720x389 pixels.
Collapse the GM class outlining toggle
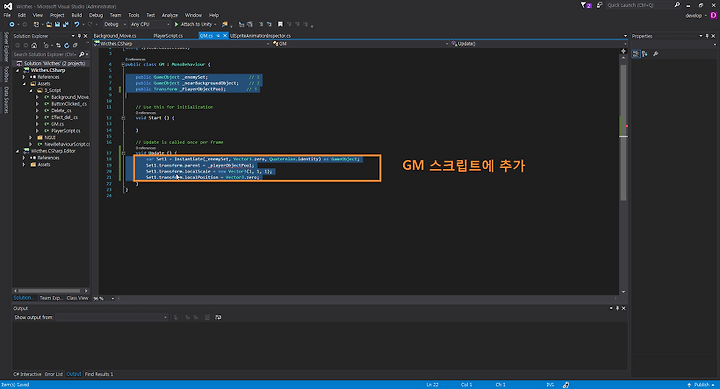pos(123,65)
